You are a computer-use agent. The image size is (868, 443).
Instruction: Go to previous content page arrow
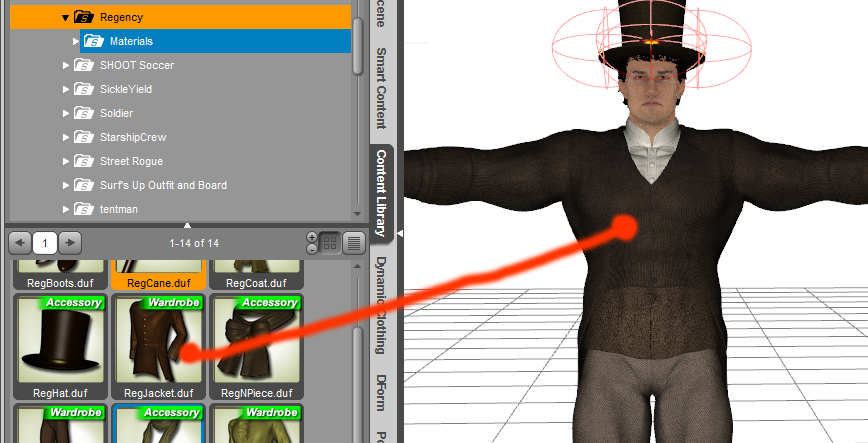click(20, 243)
